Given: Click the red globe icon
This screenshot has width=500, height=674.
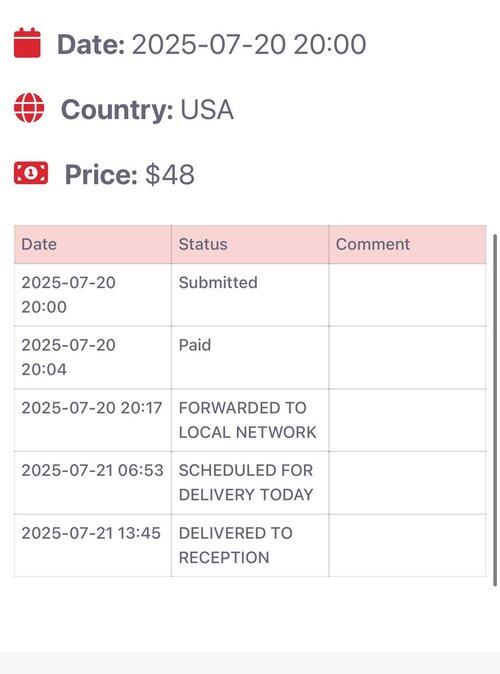Looking at the screenshot, I should click(29, 108).
